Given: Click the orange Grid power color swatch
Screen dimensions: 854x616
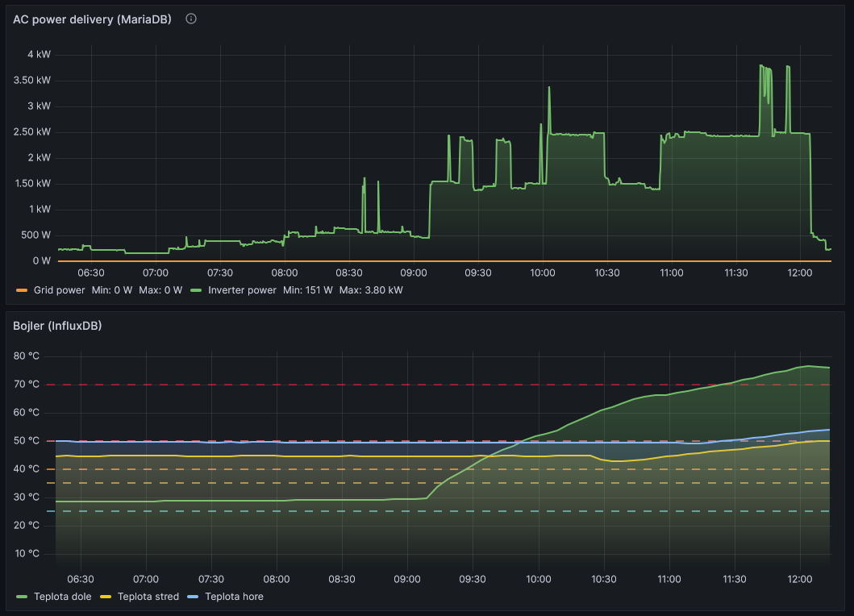Looking at the screenshot, I should tap(21, 289).
